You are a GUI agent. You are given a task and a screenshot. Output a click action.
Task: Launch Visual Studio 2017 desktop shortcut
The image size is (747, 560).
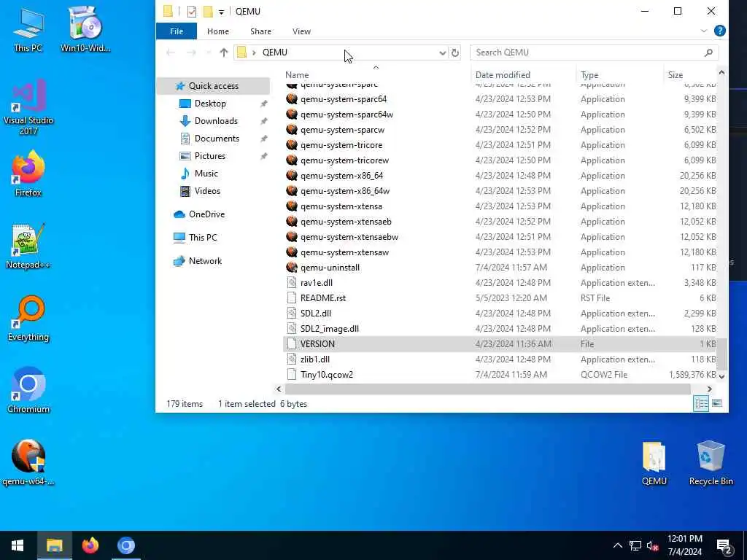28,108
